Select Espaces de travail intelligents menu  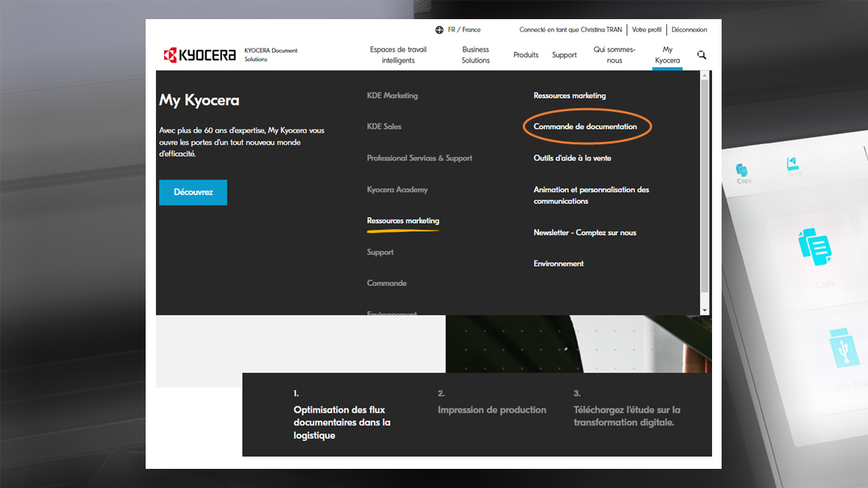click(x=398, y=55)
